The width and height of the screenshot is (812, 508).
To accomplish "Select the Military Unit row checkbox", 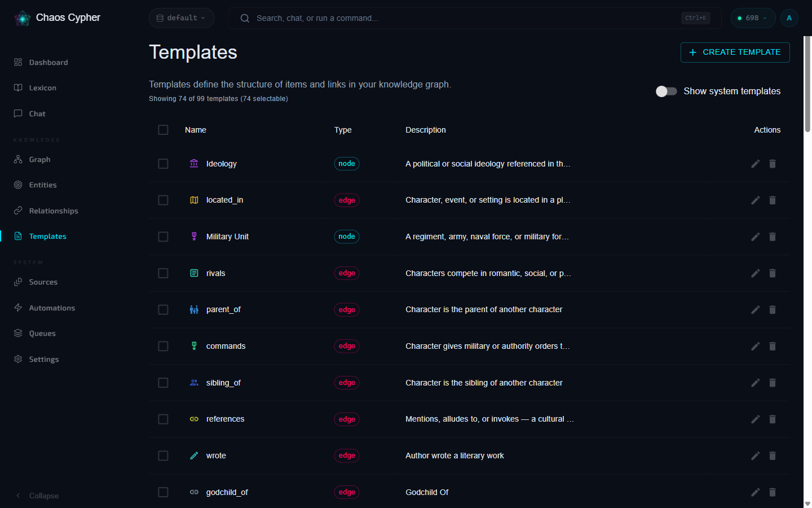I will click(163, 237).
